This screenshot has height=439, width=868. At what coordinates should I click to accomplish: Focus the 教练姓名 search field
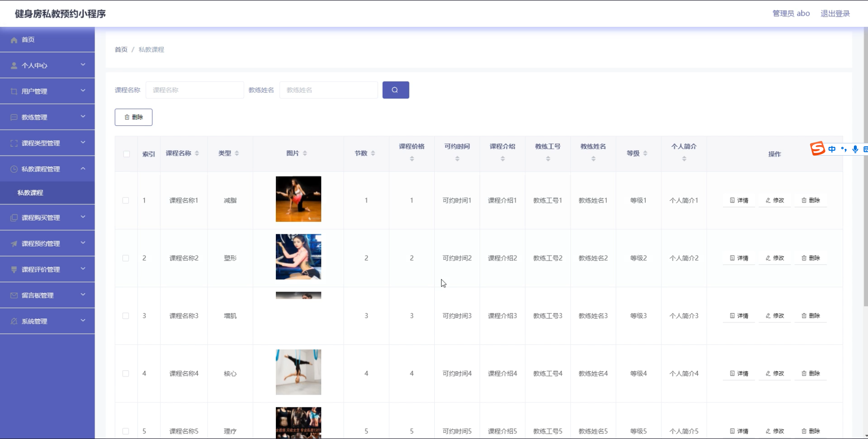point(328,90)
